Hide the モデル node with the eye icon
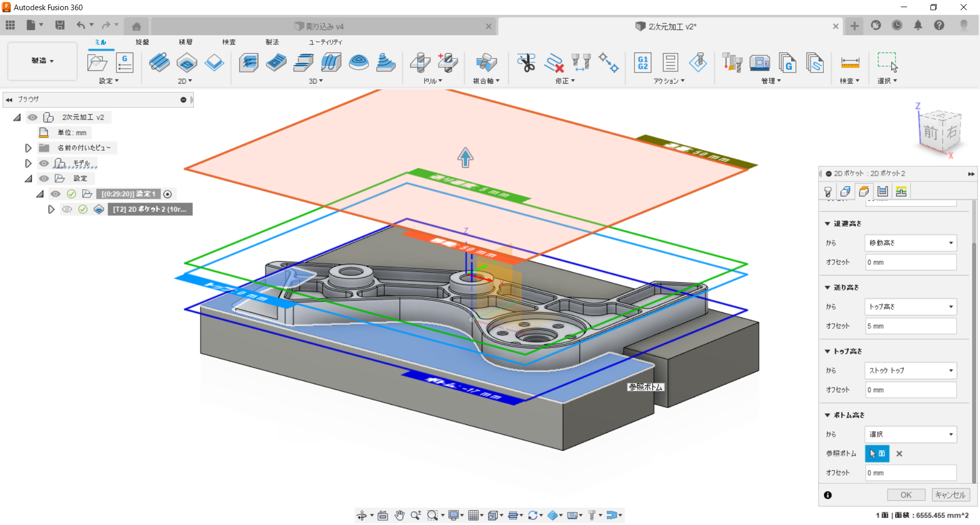This screenshot has height=525, width=980. point(44,163)
